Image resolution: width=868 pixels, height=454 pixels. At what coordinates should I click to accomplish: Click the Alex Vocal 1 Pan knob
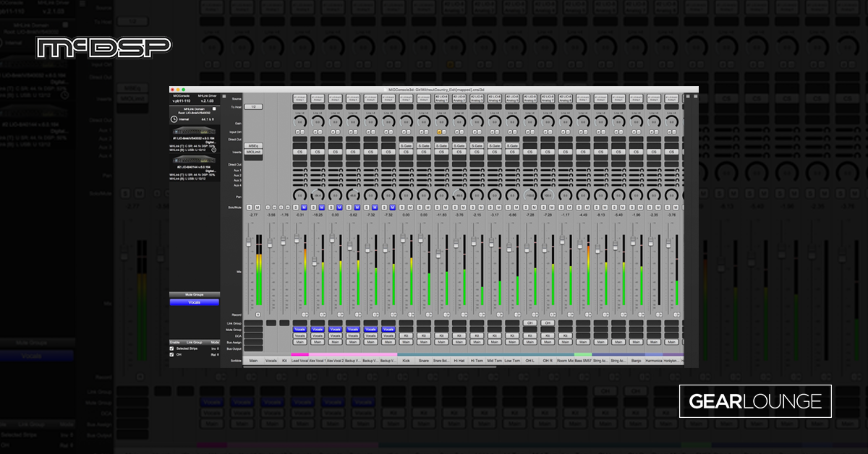[x=318, y=195]
